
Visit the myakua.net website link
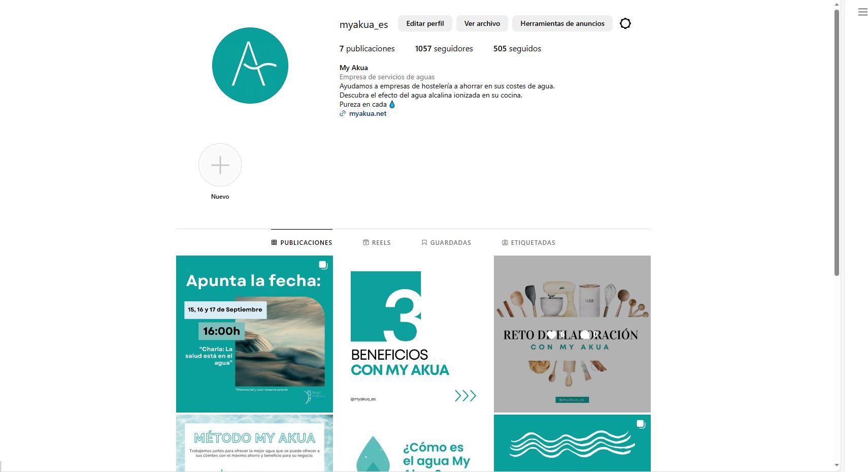368,114
